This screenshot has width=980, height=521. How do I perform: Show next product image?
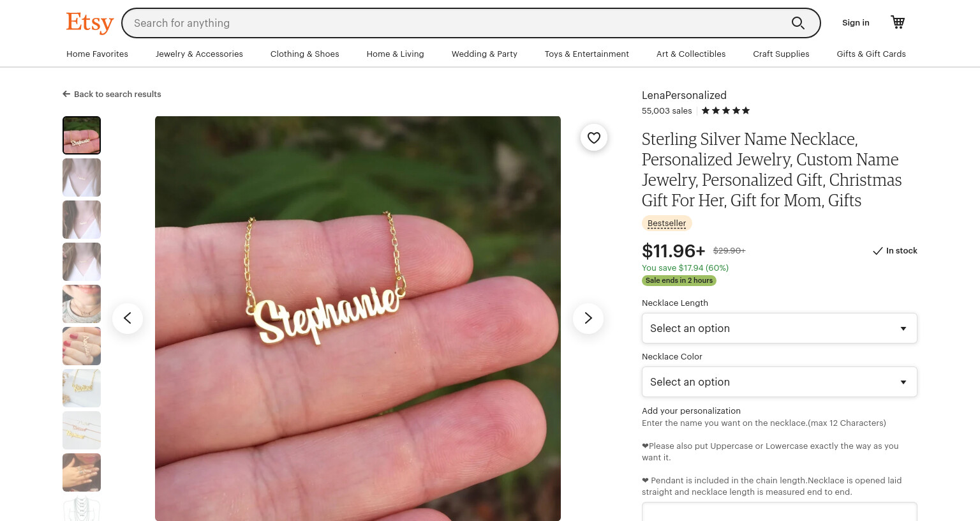(588, 318)
